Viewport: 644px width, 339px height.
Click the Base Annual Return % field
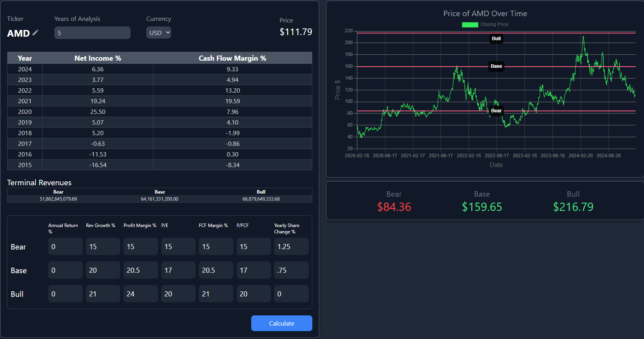tap(65, 270)
